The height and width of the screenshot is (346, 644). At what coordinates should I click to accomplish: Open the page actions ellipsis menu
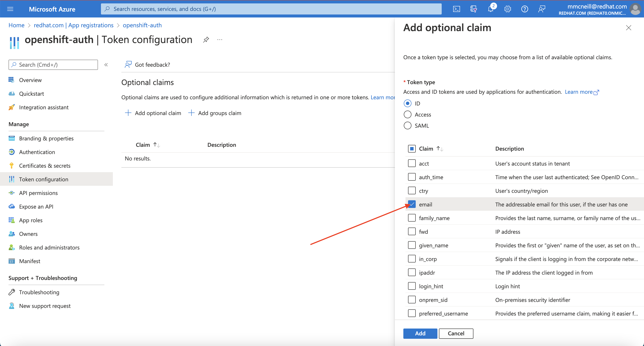(x=220, y=39)
